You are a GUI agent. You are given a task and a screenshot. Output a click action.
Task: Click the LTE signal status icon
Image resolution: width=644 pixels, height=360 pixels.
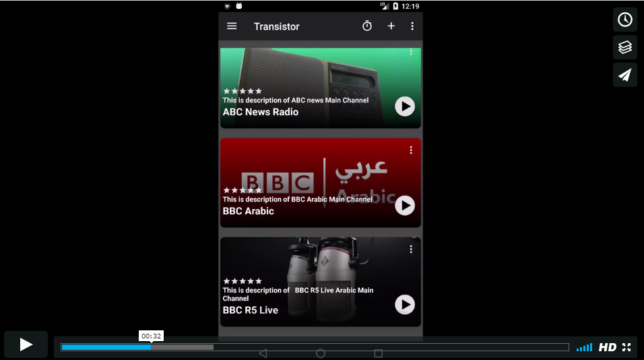pos(385,6)
